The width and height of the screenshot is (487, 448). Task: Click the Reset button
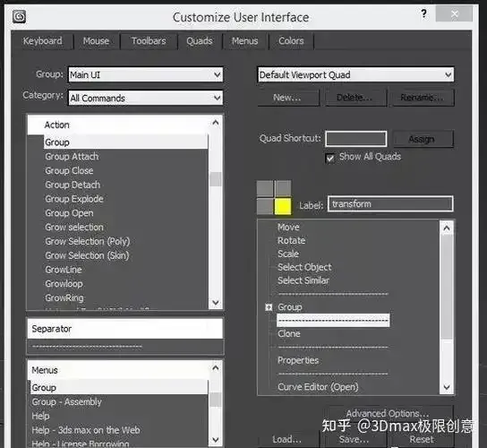[x=422, y=439]
